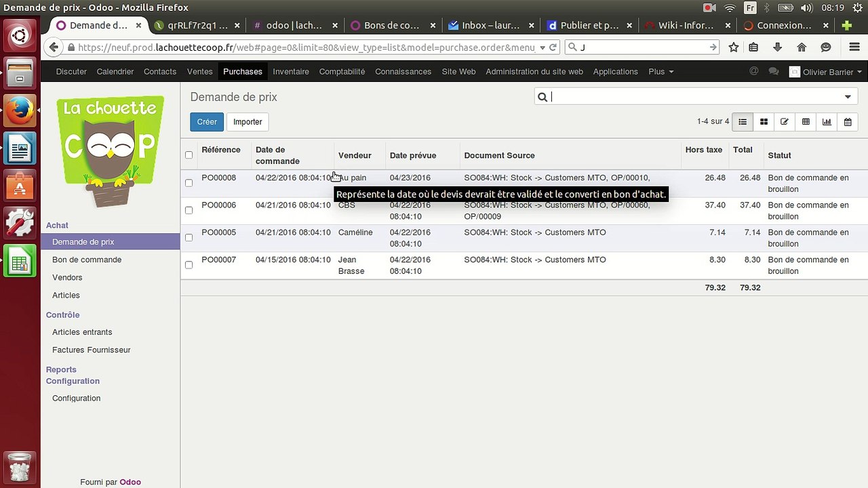Tick checkbox for PO00008 row
The height and width of the screenshot is (488, 868).
tap(189, 183)
